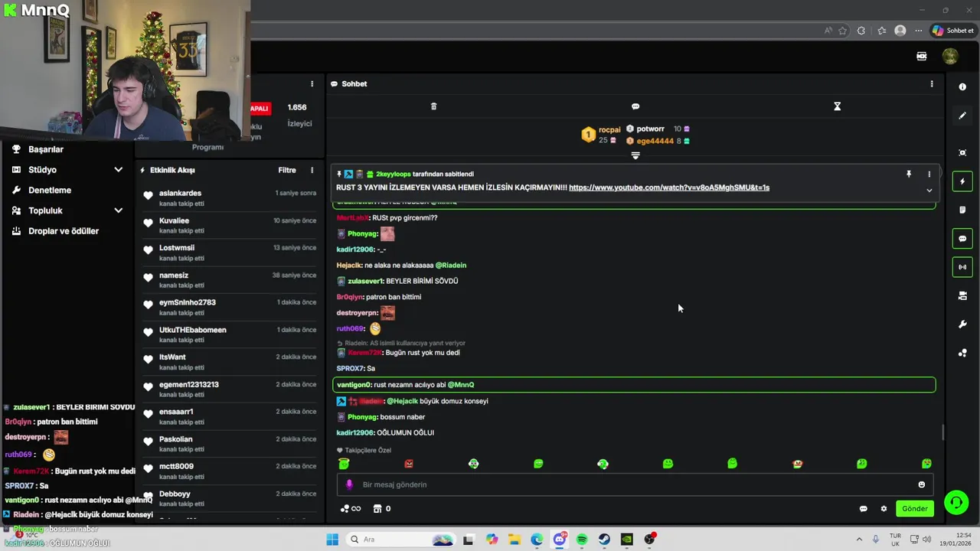The image size is (980, 551).
Task: Click the screen capture frame icon in sidebar
Action: 962,152
